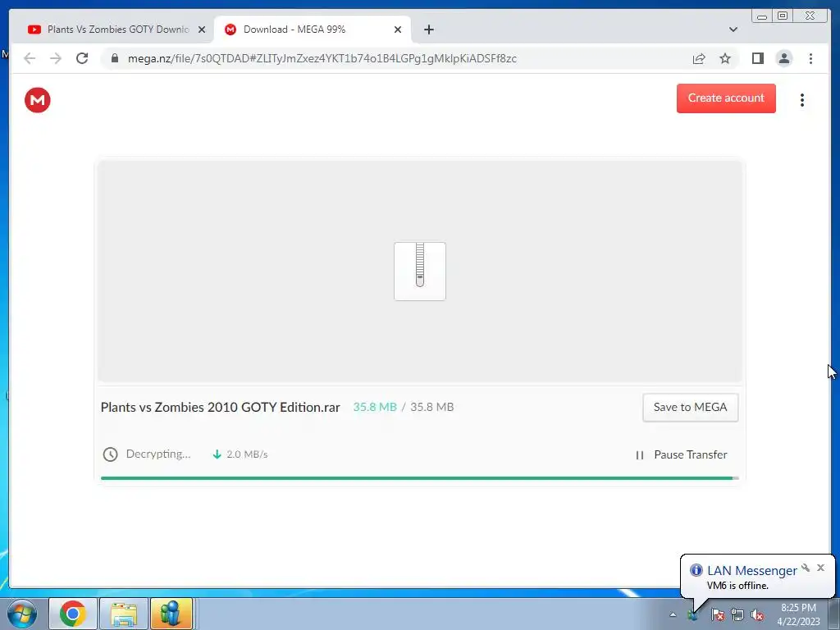
Task: Reload the MEGA page
Action: pos(82,58)
